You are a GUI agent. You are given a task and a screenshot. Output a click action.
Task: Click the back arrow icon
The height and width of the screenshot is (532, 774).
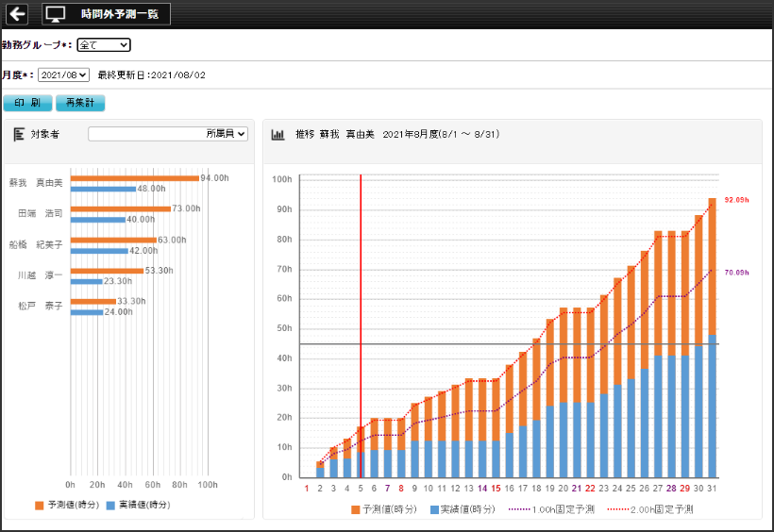(x=17, y=14)
